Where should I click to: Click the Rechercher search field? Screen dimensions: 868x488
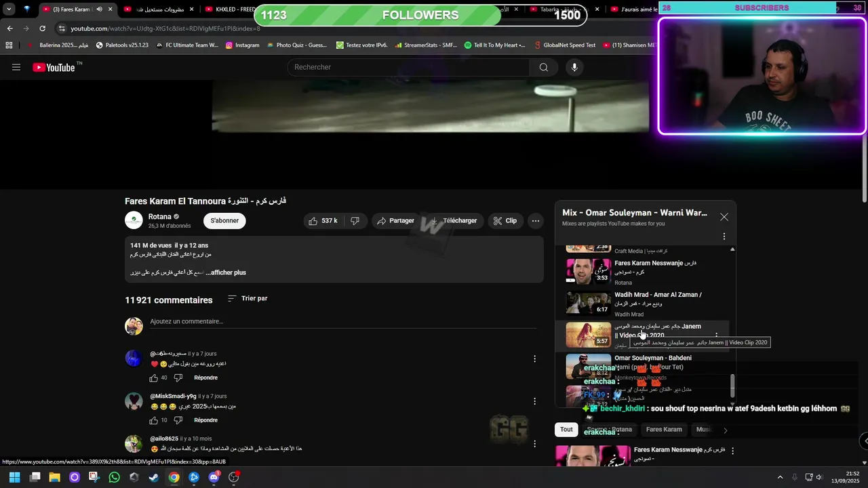409,67
